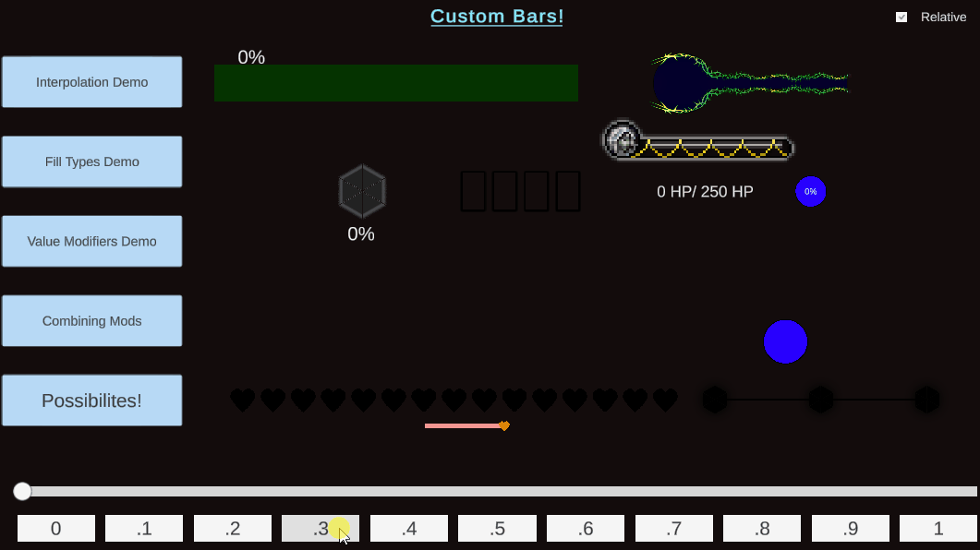
Task: Click the hexagon radial bar icon
Action: (362, 192)
